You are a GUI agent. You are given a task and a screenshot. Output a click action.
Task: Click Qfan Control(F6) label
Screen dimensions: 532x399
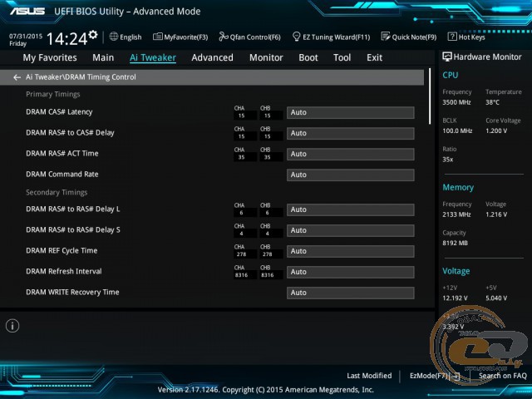point(255,37)
